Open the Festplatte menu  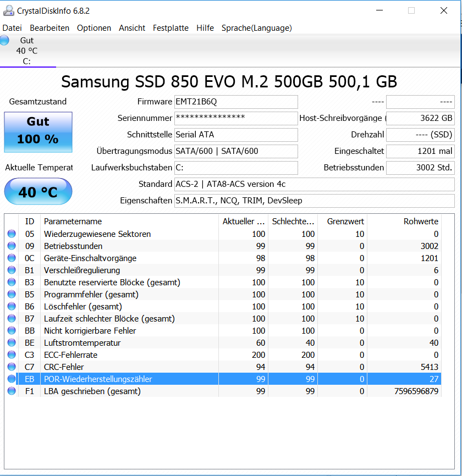tap(170, 28)
